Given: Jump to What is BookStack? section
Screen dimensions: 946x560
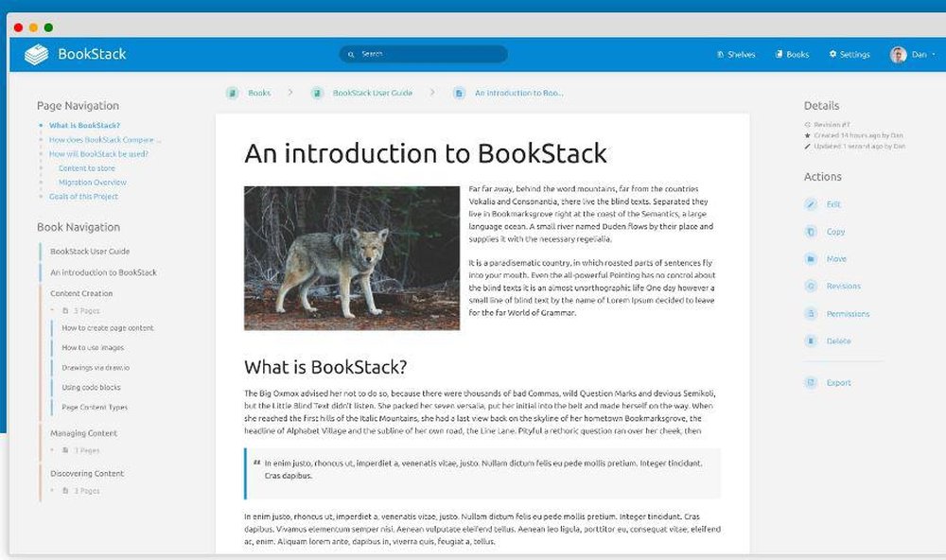Looking at the screenshot, I should pyautogui.click(x=84, y=126).
